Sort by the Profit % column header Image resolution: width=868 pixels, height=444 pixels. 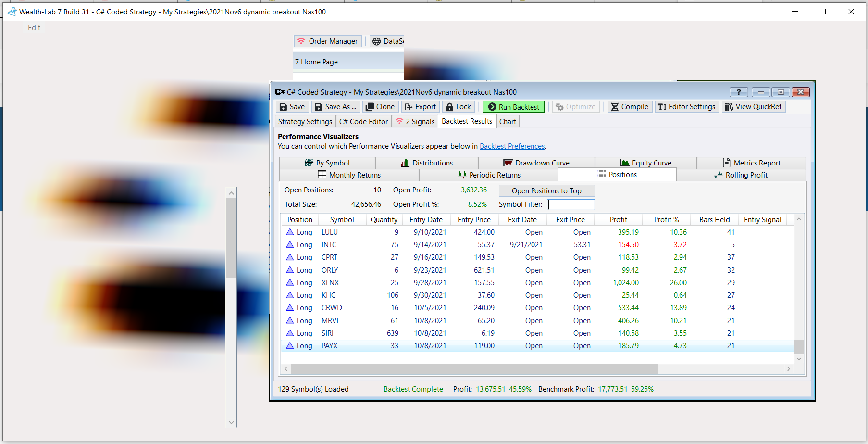pyautogui.click(x=666, y=220)
